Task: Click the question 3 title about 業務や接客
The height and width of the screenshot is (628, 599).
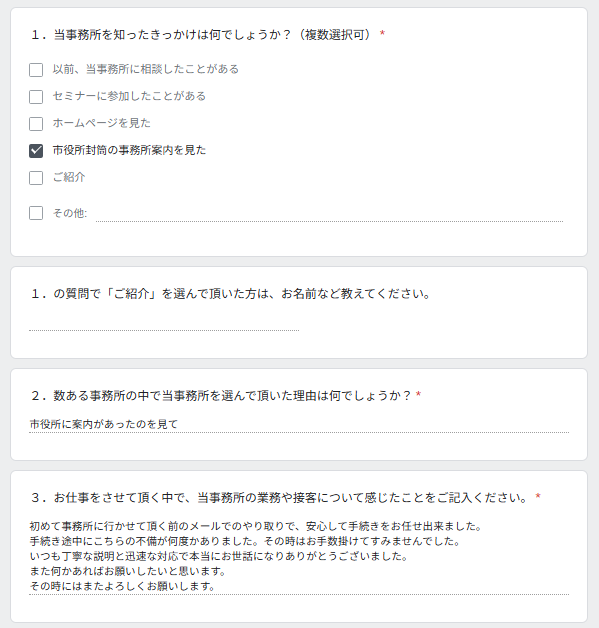Action: pyautogui.click(x=279, y=498)
